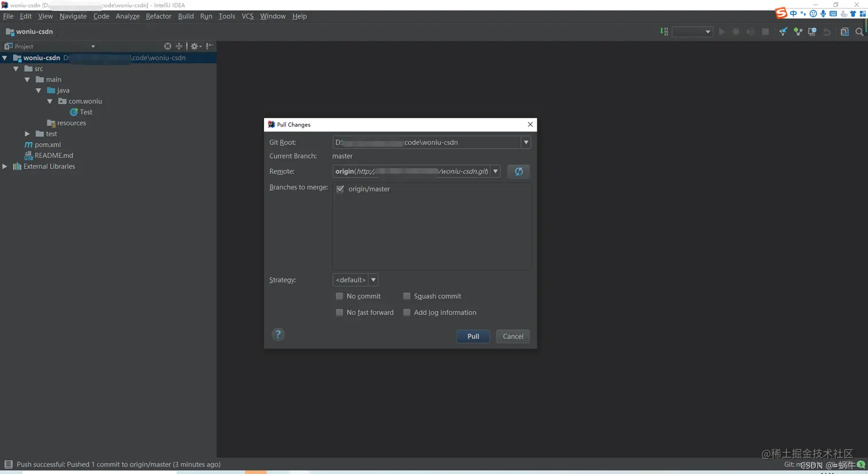Click the Pull button
This screenshot has height=474, width=868.
point(473,336)
